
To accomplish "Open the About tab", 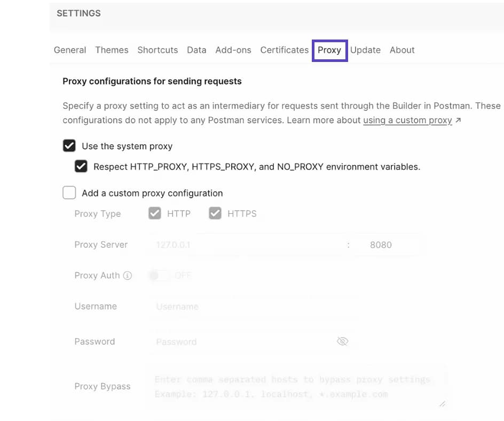I will tap(402, 50).
